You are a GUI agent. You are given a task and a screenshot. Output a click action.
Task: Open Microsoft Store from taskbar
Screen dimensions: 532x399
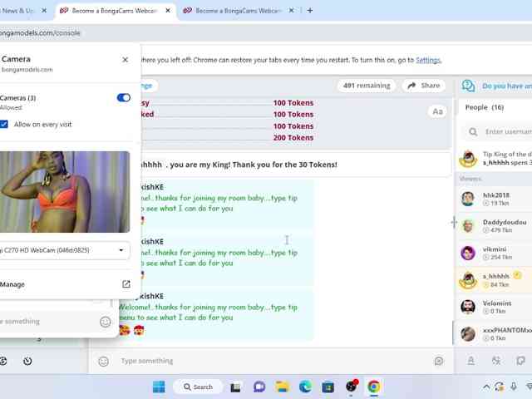tap(328, 387)
